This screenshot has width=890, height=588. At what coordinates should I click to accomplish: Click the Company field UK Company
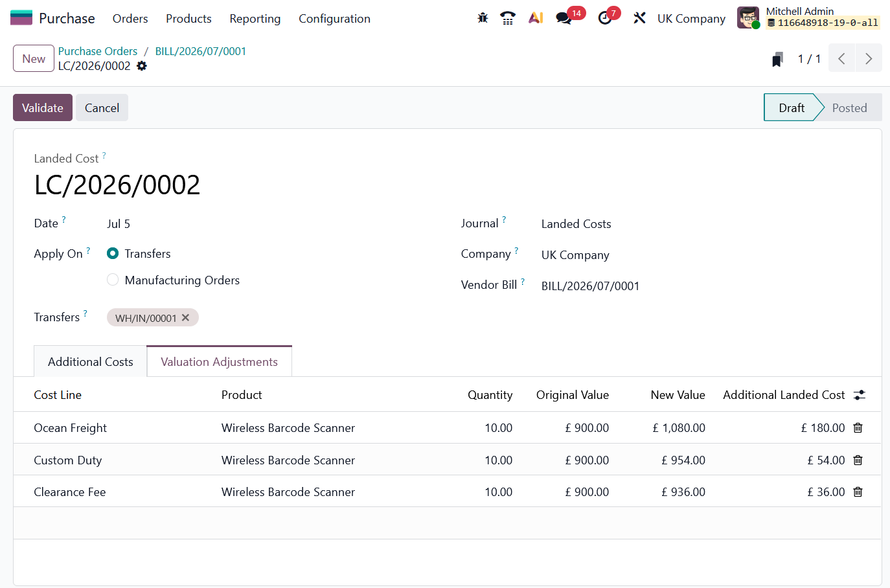pyautogui.click(x=575, y=255)
